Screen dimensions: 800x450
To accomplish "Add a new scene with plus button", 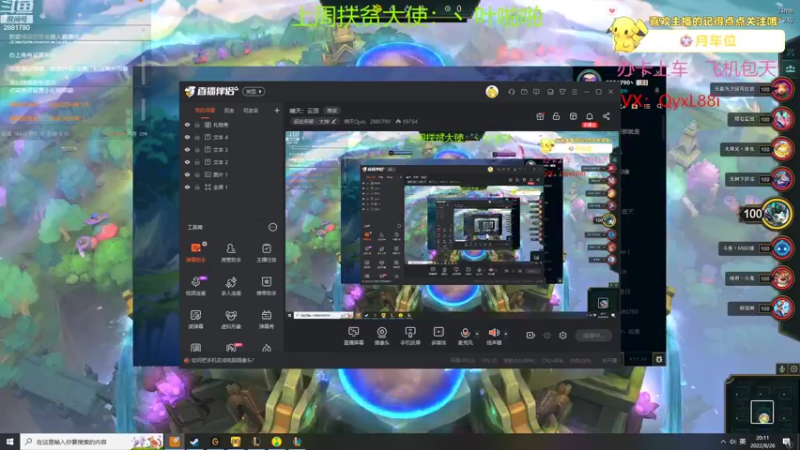I will click(277, 110).
